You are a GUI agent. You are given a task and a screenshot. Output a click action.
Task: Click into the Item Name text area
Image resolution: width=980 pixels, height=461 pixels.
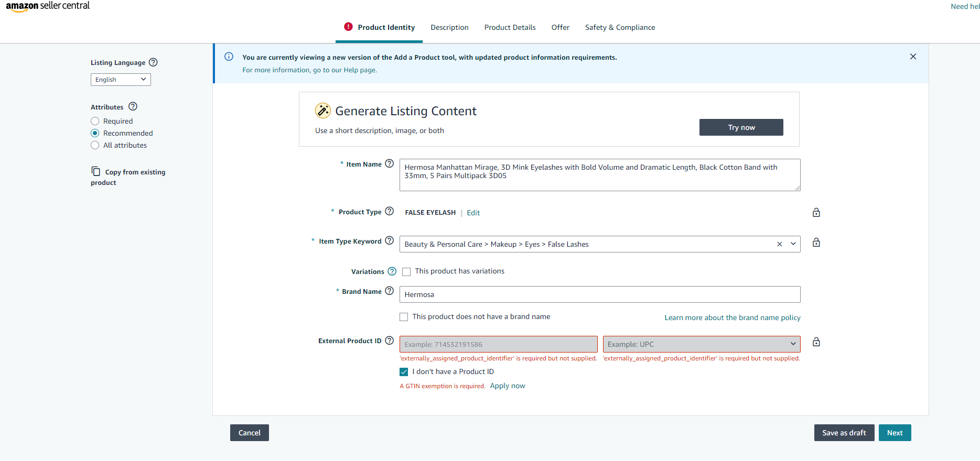coord(600,175)
